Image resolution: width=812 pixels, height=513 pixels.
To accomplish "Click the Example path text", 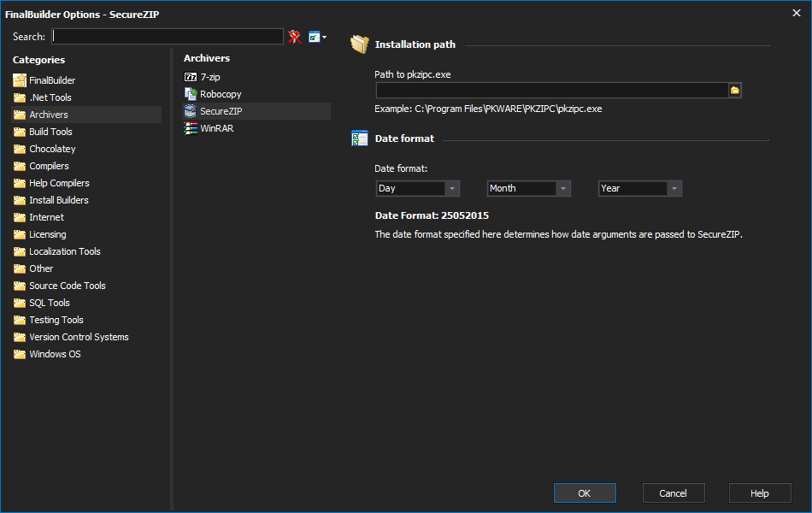I will (488, 109).
